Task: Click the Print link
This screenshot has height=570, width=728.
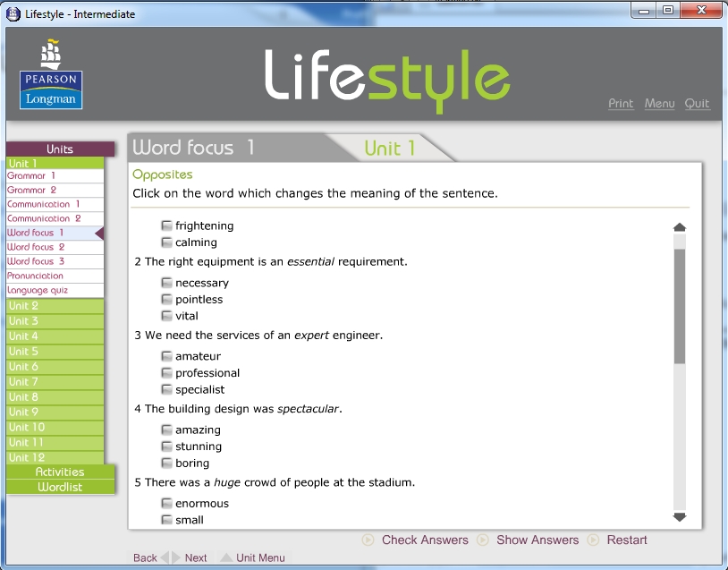Action: click(621, 103)
